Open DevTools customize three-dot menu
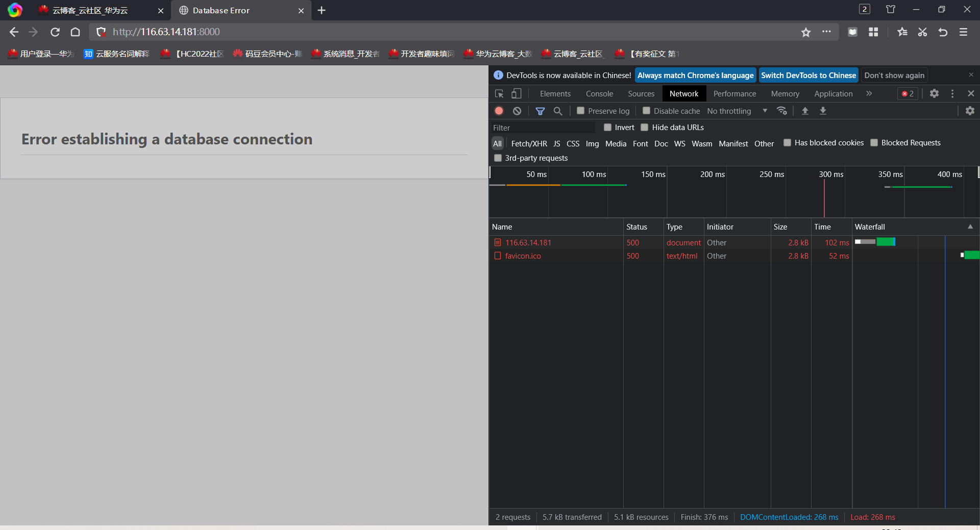The height and width of the screenshot is (530, 980). point(952,93)
